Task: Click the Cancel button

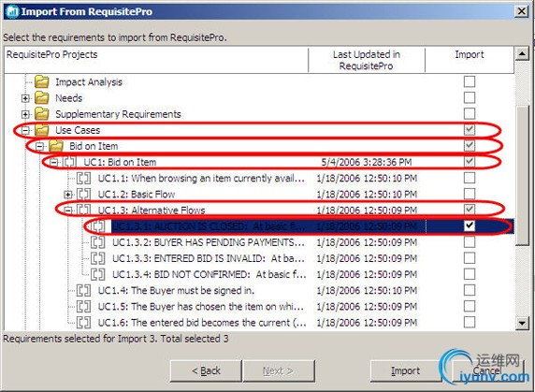Action: coord(487,370)
